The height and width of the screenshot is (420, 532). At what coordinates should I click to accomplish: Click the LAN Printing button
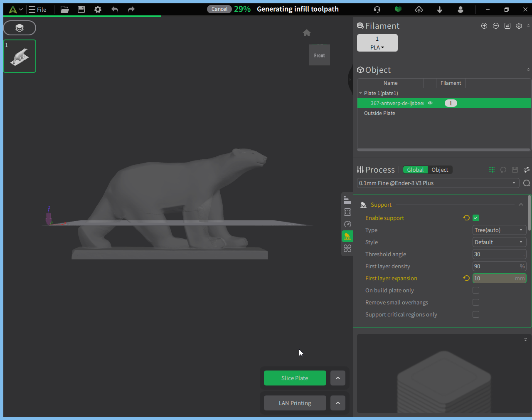click(295, 403)
